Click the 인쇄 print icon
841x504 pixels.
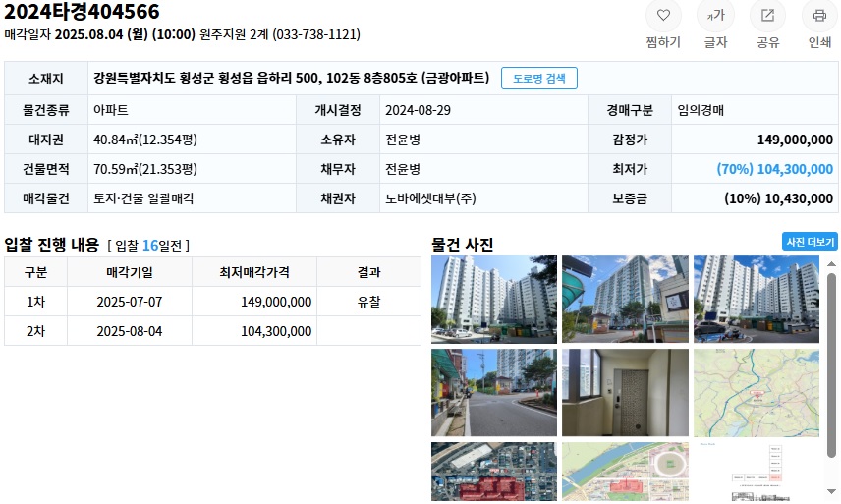[x=819, y=16]
